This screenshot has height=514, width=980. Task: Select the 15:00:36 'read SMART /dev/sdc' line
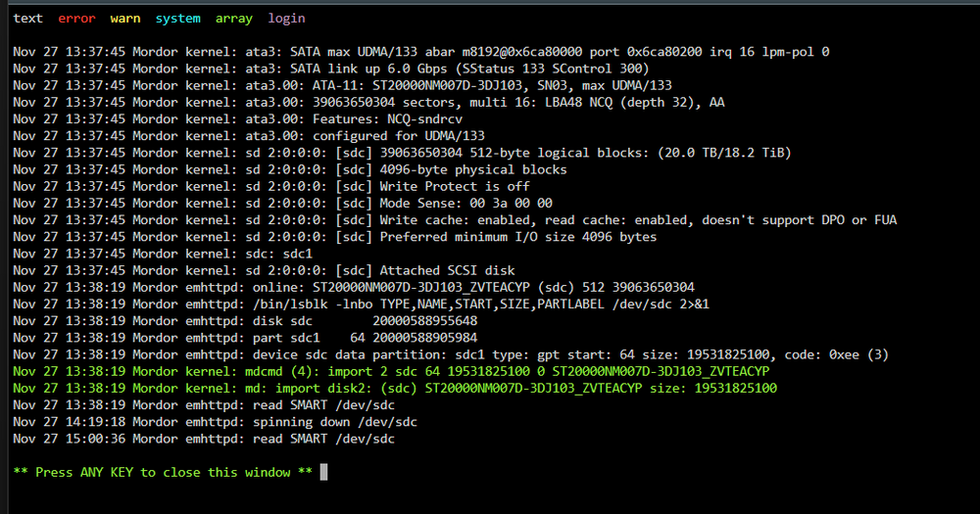(204, 440)
